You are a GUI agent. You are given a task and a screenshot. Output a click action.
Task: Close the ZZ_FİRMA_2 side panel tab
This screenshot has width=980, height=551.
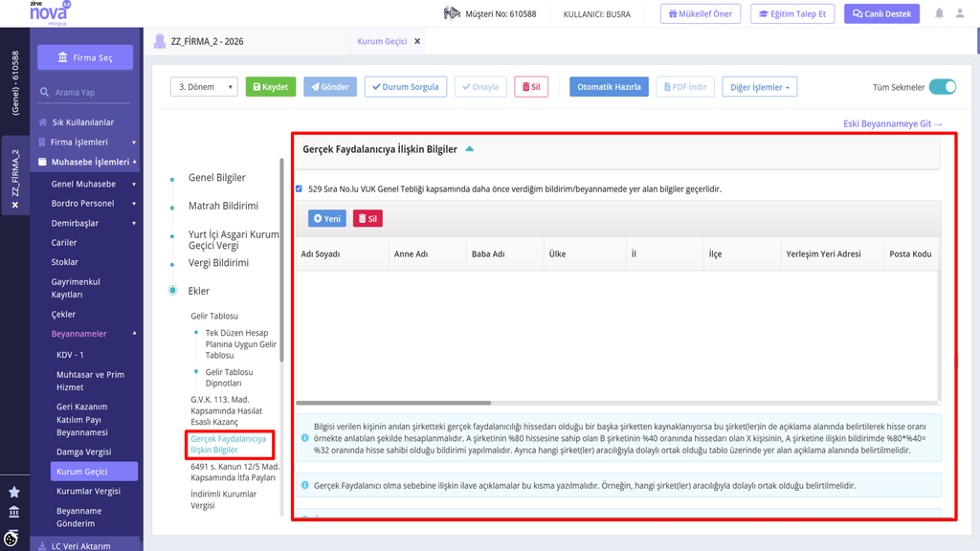click(x=15, y=205)
